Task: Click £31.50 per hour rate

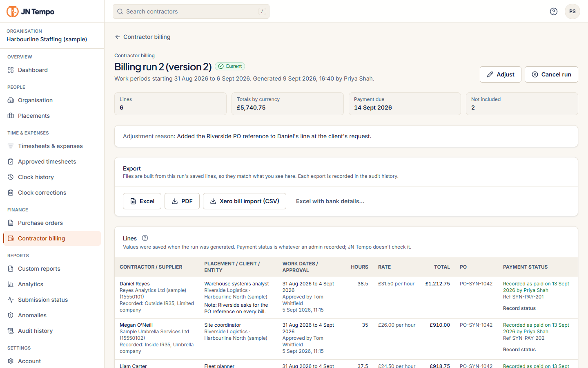Action: (396, 284)
